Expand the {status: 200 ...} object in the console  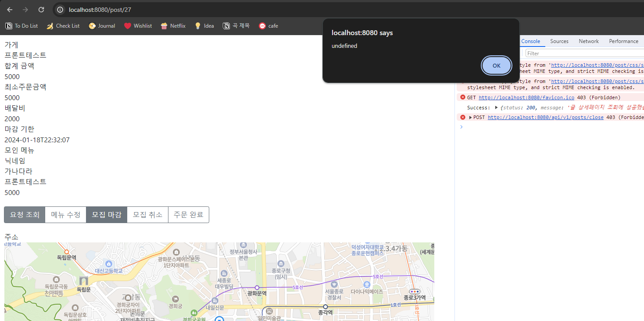click(496, 108)
